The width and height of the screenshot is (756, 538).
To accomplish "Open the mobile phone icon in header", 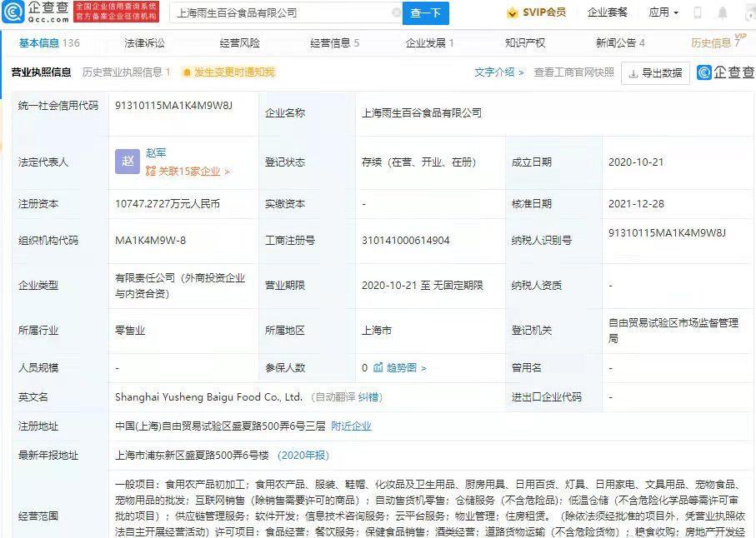I will tap(697, 13).
